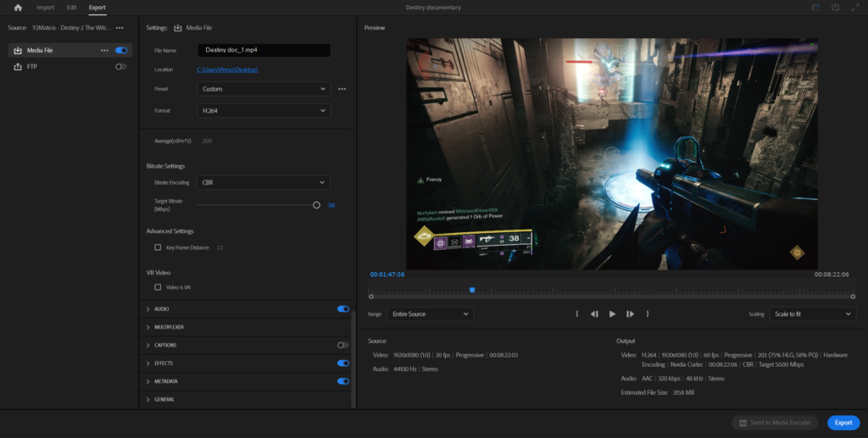Click the duration timecode 00:08:22:06
Viewport: 868px width, 438px height.
(832, 274)
